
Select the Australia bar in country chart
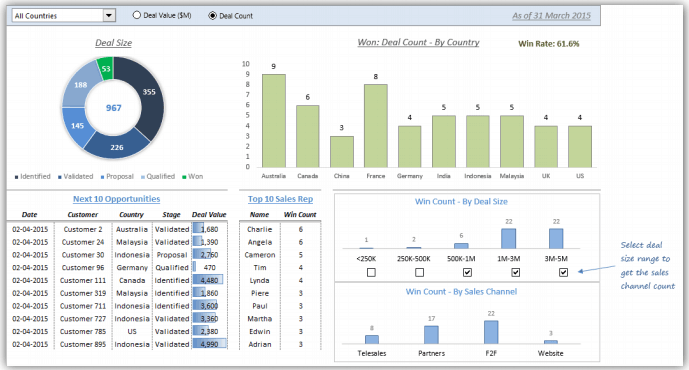pyautogui.click(x=274, y=121)
